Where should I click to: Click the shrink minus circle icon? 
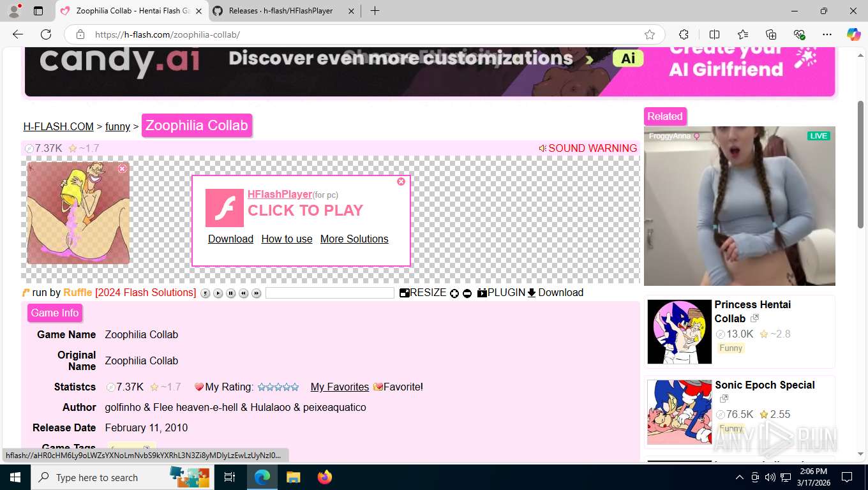click(x=467, y=293)
